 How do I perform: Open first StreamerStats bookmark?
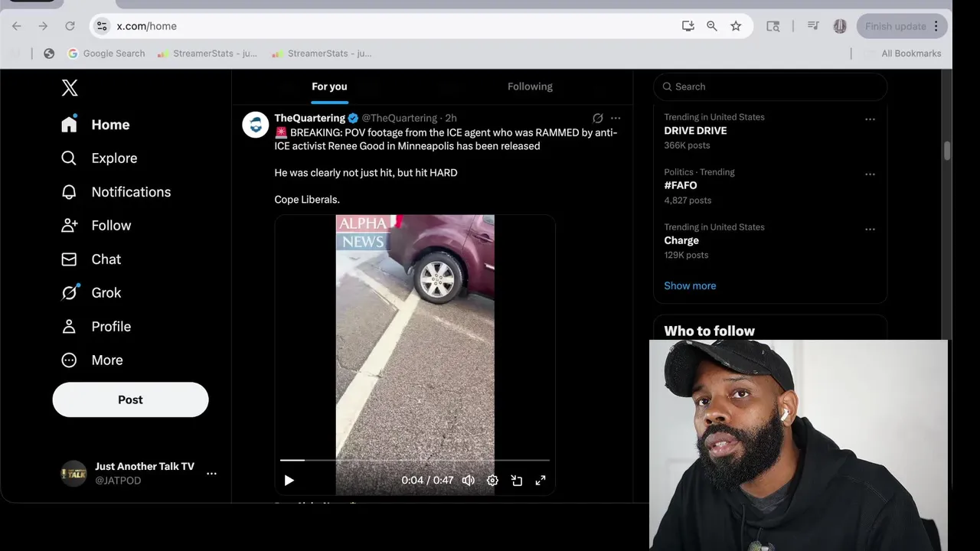click(207, 54)
